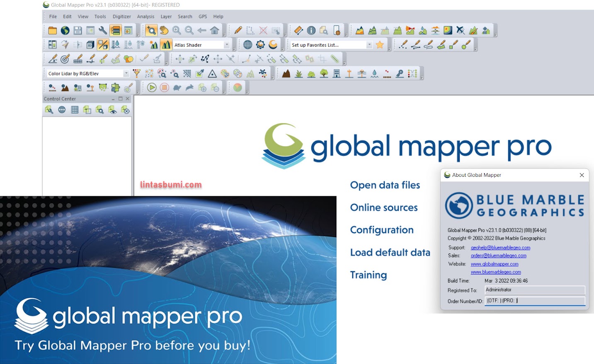The image size is (594, 364).
Task: Close the Control Center panel
Action: [x=128, y=99]
